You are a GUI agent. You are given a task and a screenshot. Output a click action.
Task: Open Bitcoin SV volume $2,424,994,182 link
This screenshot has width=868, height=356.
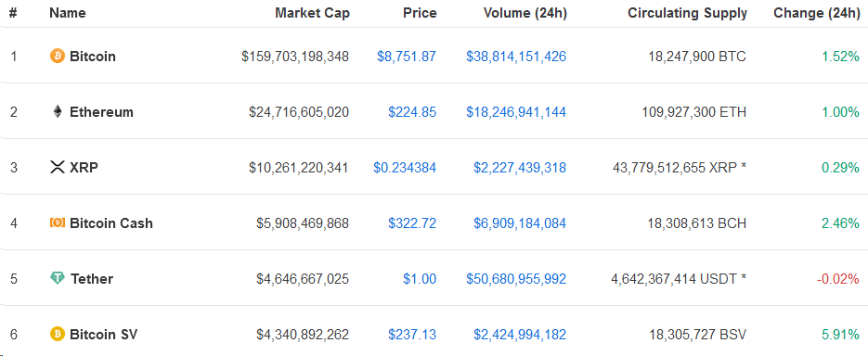pyautogui.click(x=520, y=335)
